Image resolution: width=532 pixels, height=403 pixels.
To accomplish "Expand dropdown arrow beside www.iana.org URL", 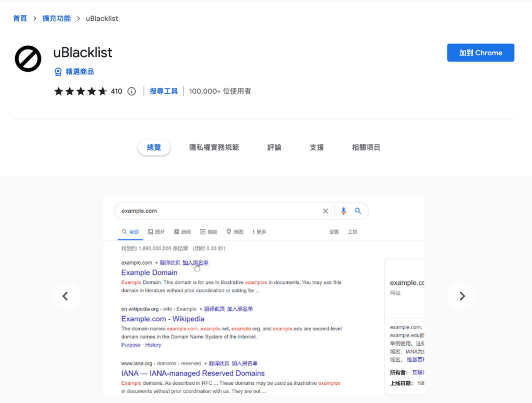I will (x=205, y=363).
